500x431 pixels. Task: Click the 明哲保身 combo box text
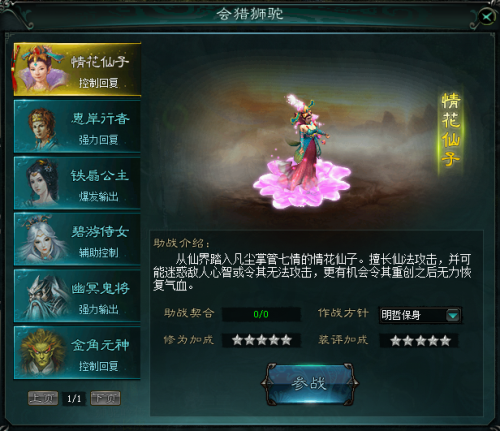tap(401, 315)
